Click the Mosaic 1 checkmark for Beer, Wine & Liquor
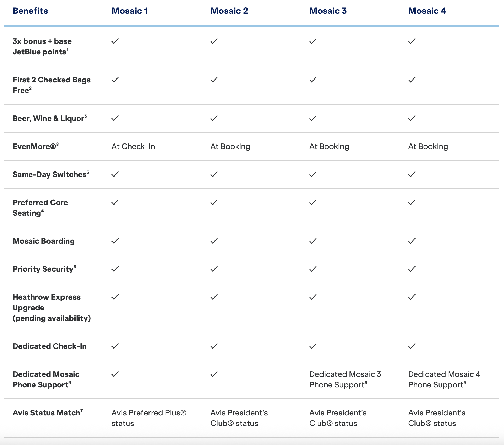The image size is (504, 445). 115,118
